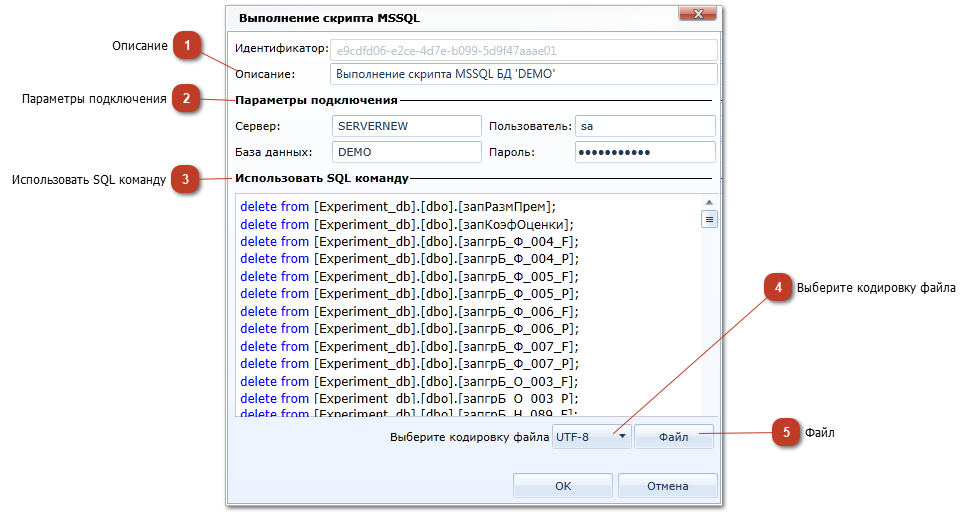Click the dialog title Выполнение скрипта MSSQL
The image size is (972, 515).
pyautogui.click(x=329, y=18)
